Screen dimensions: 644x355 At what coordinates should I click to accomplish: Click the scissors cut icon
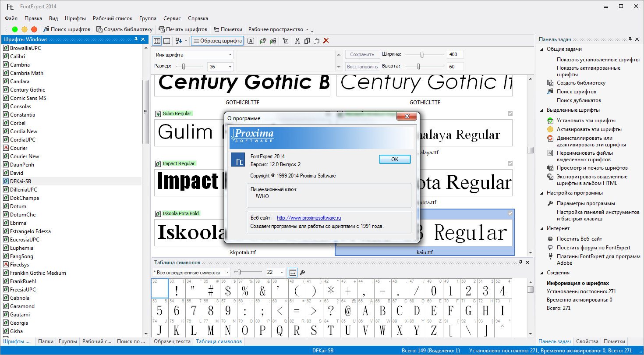click(x=297, y=41)
